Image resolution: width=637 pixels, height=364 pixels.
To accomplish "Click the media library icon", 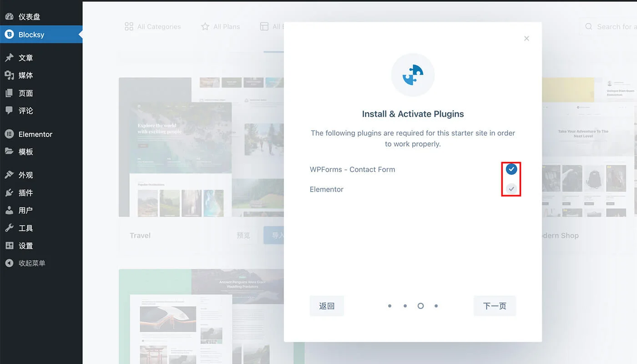I will (9, 76).
